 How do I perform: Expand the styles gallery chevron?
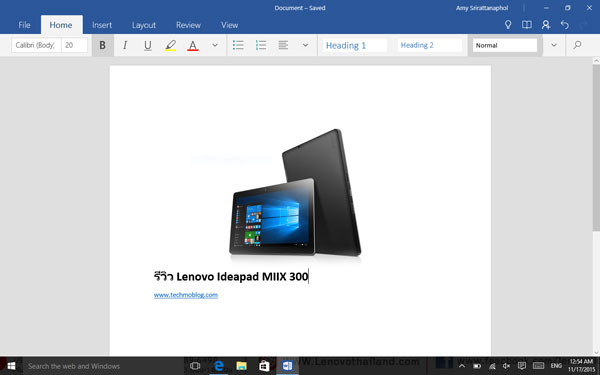tap(554, 45)
